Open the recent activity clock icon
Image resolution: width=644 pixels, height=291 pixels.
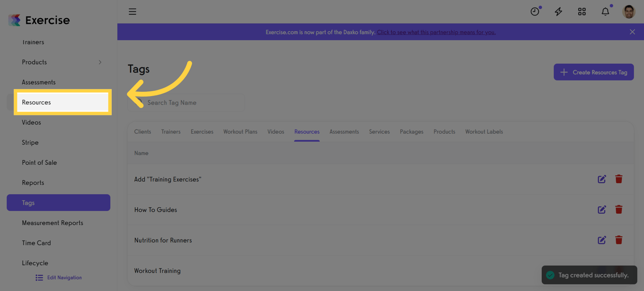point(535,11)
